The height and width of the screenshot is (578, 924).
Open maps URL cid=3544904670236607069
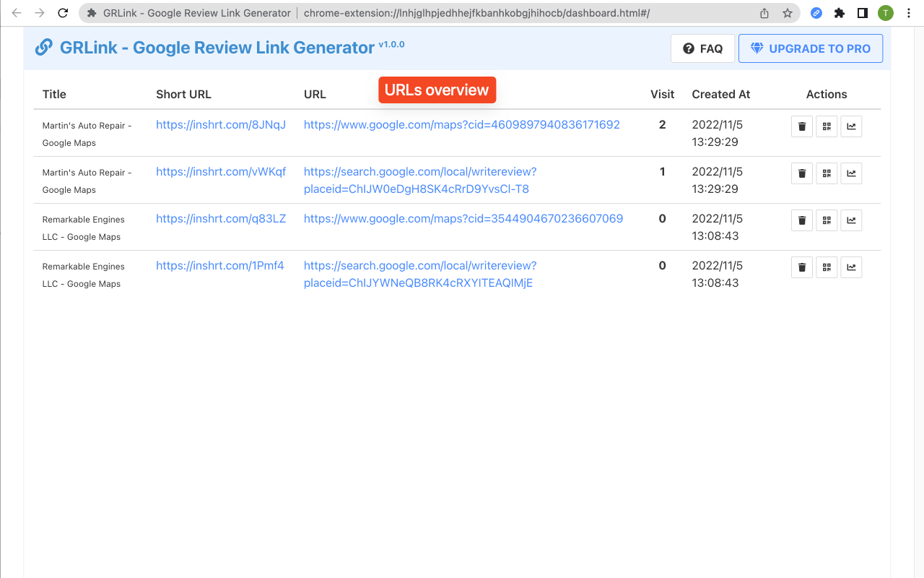463,218
